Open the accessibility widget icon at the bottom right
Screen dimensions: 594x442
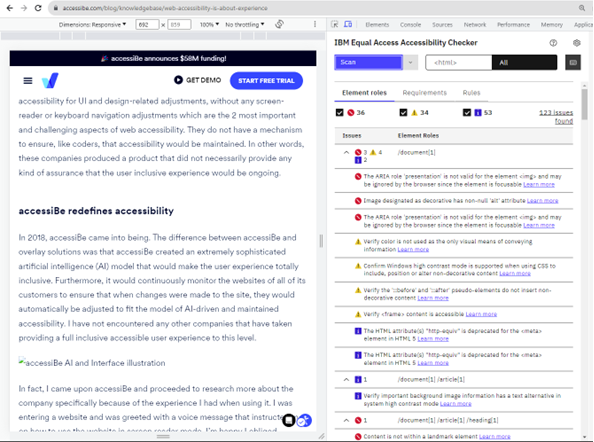[x=304, y=420]
